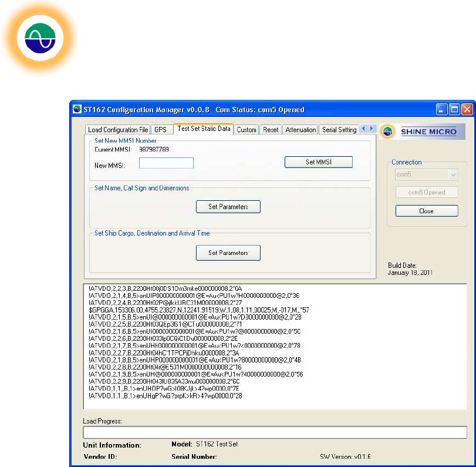
Task: Click the Build Date January 18, 2011 text
Action: coord(410,269)
